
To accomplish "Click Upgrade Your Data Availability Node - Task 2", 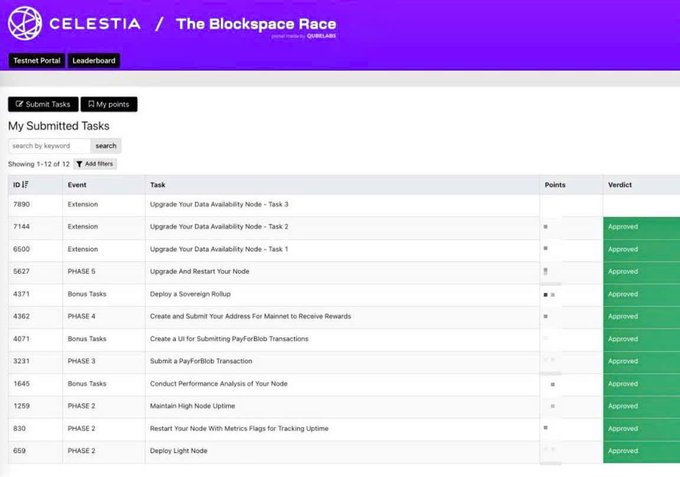I will pyautogui.click(x=219, y=226).
